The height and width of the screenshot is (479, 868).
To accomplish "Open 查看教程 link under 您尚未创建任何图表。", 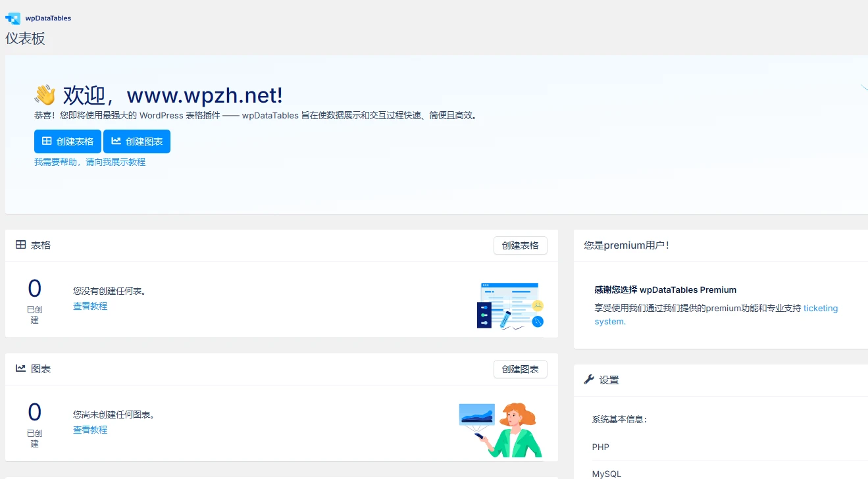I will (x=90, y=430).
